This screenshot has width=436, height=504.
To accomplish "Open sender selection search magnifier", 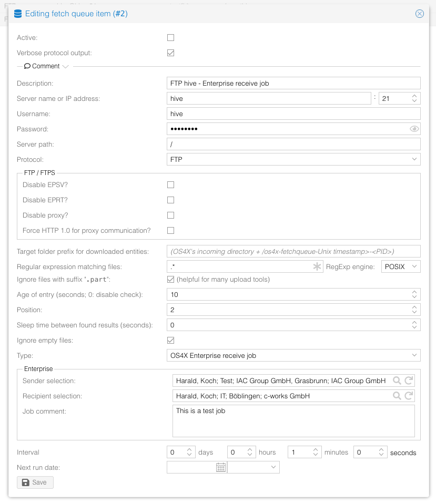I will coord(397,380).
